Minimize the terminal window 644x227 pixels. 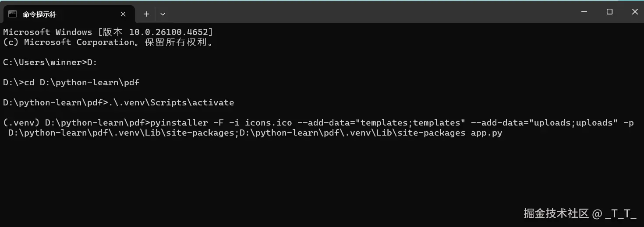pyautogui.click(x=584, y=12)
